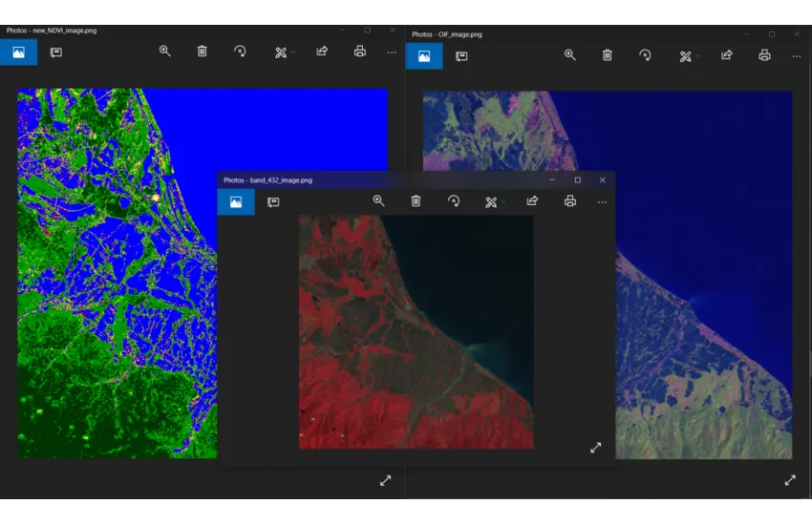Click add-to-creation icon in OIF_image window
The image size is (812, 525).
461,56
